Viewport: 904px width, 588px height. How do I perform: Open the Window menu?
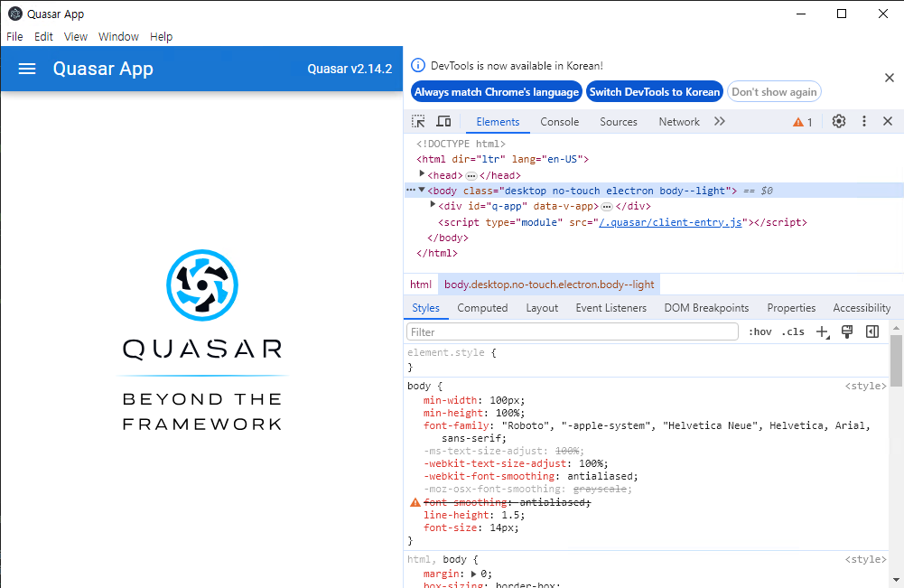tap(118, 37)
